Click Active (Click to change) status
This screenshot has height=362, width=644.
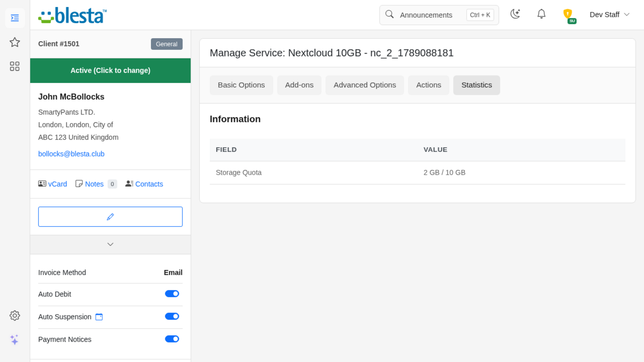point(110,71)
